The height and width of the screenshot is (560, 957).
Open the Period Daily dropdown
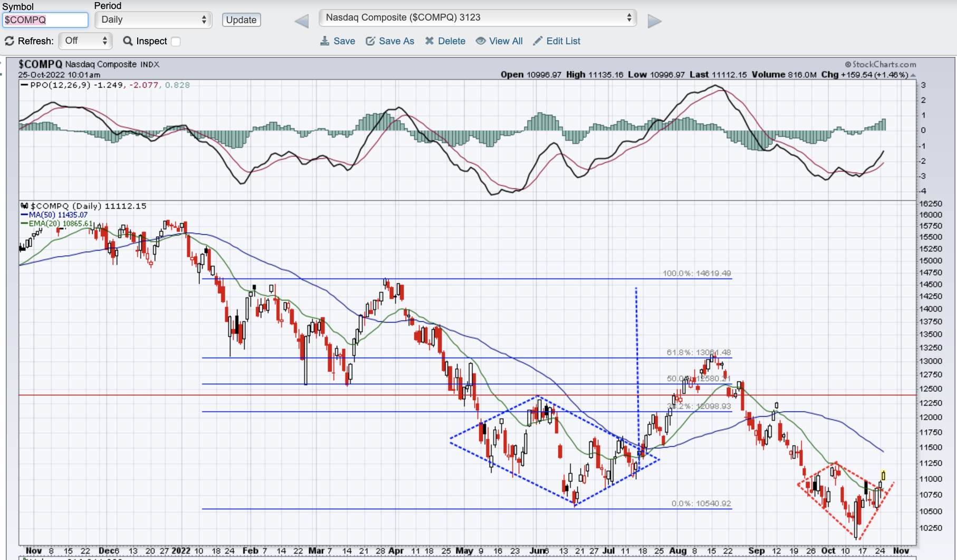[153, 20]
